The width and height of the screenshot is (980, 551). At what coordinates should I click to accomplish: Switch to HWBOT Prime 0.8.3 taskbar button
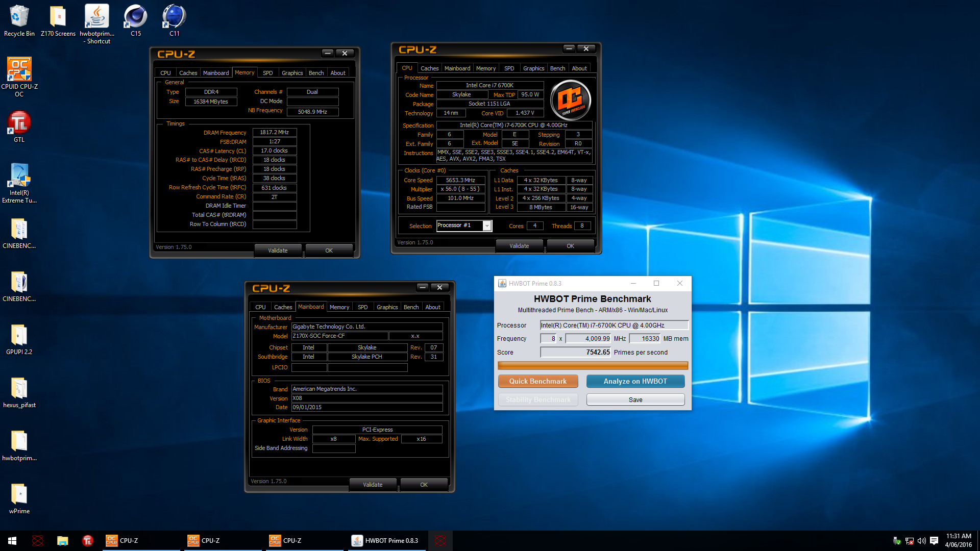coord(386,541)
